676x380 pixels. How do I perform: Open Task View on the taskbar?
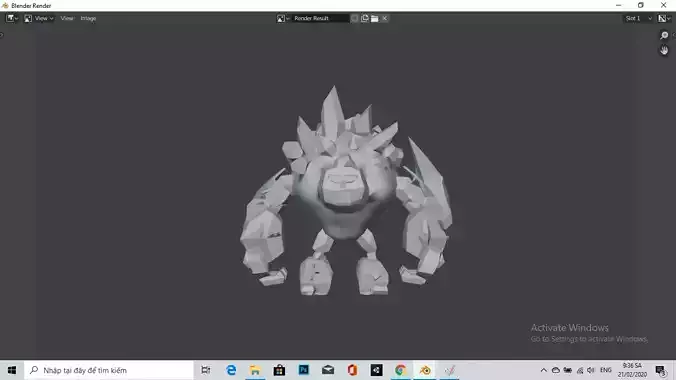(x=206, y=370)
